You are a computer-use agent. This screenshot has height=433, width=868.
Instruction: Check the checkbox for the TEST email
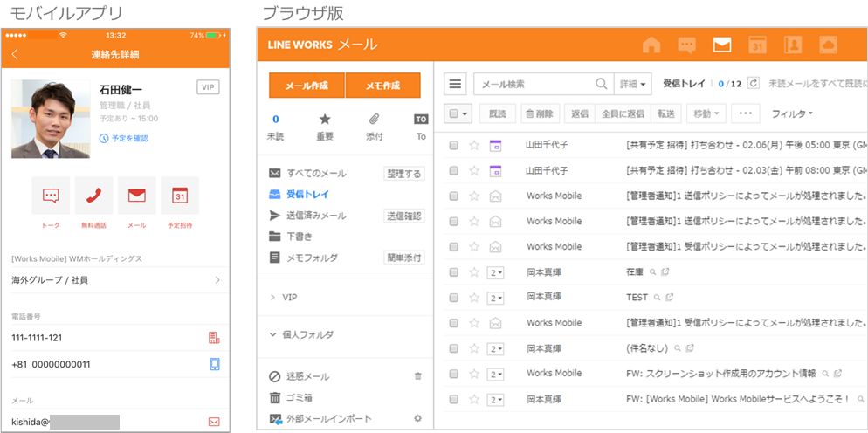453,298
